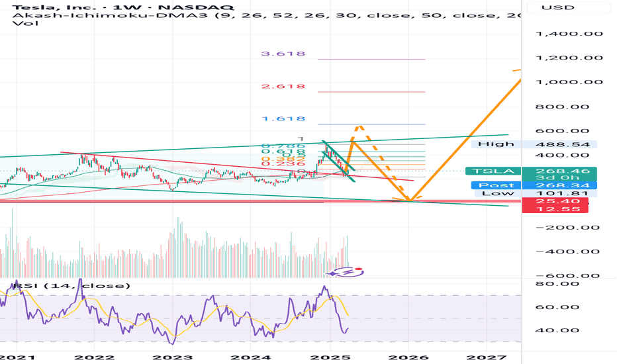The height and width of the screenshot is (364, 617).
Task: Click the Low label tag
Action: pyautogui.click(x=498, y=193)
